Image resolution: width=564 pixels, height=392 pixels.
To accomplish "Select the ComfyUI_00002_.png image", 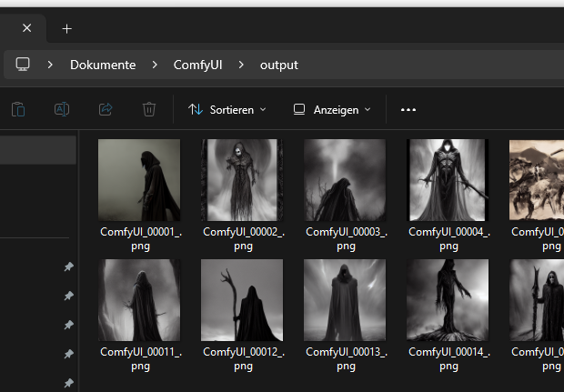I will 242,180.
